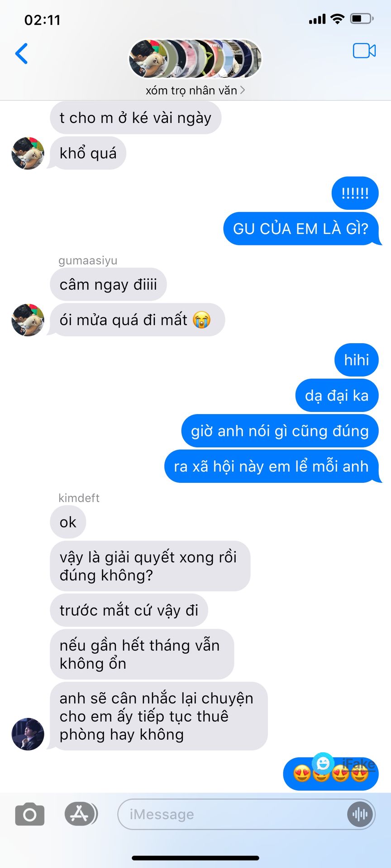Tap the heart-eyes emoji message bubble
The height and width of the screenshot is (868, 391).
click(331, 774)
